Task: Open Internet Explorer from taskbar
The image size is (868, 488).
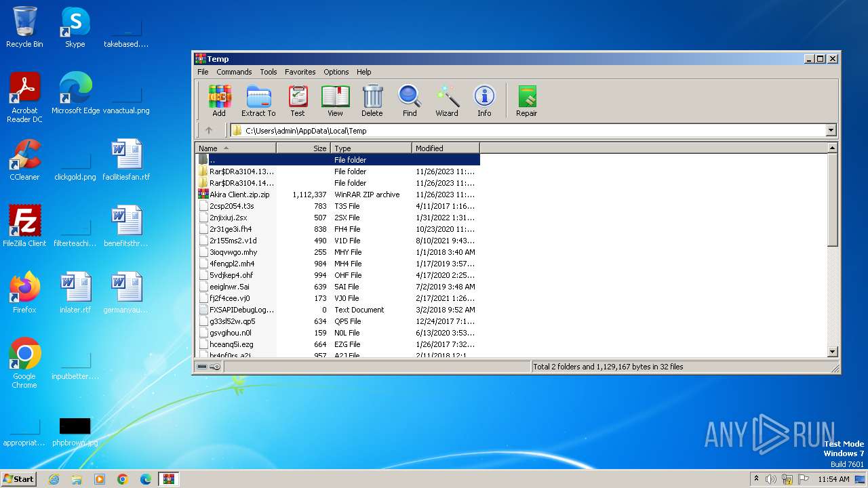Action: 54,479
